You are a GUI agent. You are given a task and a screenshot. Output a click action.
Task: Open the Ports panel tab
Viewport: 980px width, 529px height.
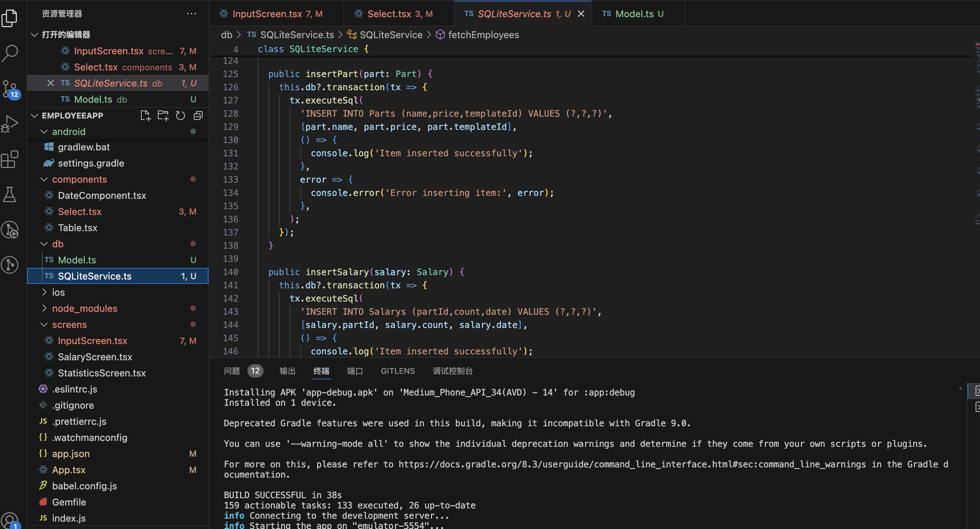click(355, 371)
